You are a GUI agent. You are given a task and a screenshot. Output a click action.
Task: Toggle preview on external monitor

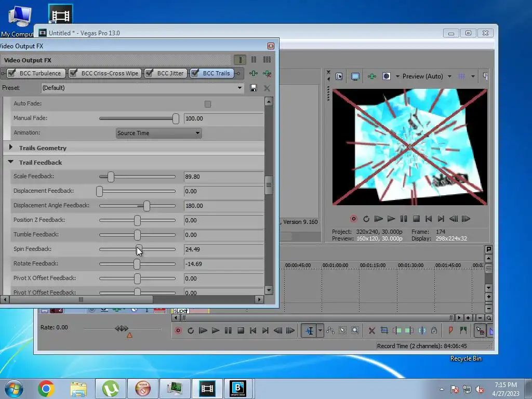(x=355, y=76)
